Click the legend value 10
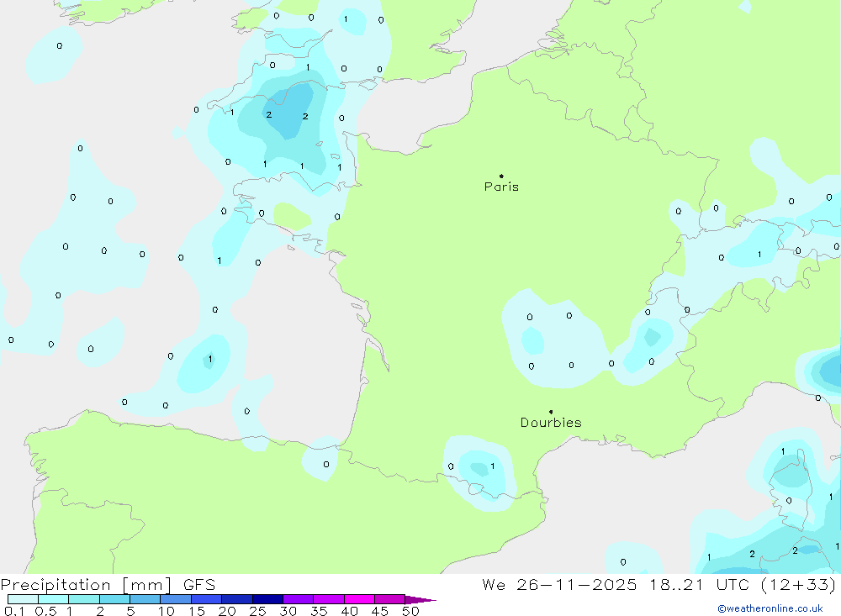This screenshot has height=616, width=841. click(x=167, y=611)
